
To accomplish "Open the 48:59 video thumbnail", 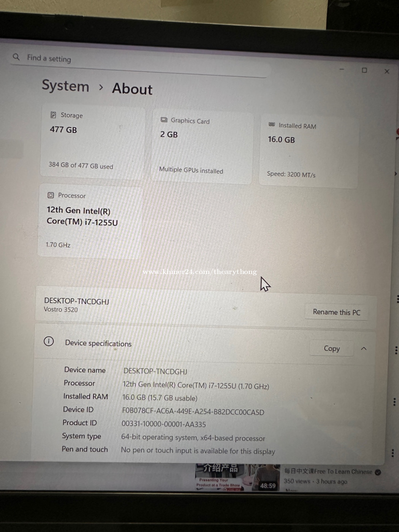I will click(x=237, y=477).
